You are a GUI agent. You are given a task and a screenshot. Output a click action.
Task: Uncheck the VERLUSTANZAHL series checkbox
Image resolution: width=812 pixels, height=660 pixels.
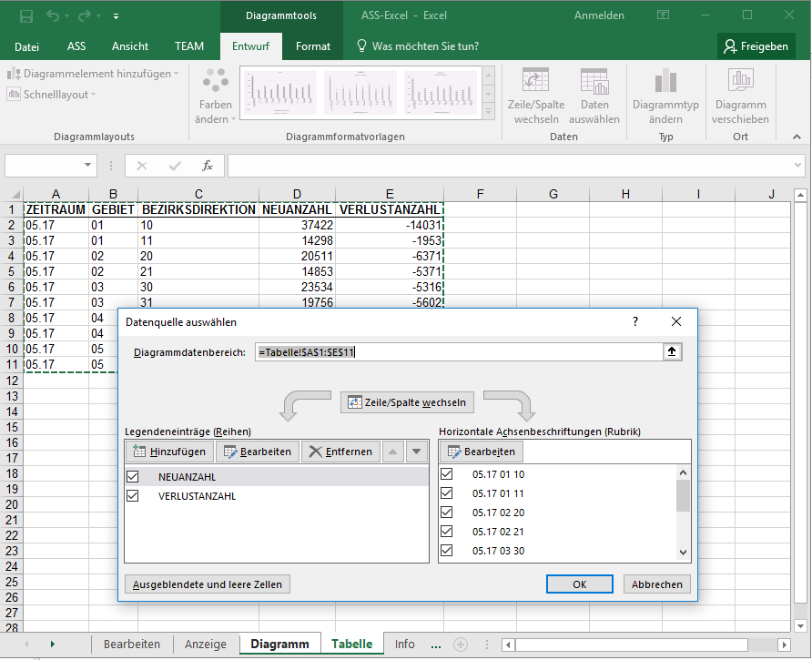pos(133,496)
